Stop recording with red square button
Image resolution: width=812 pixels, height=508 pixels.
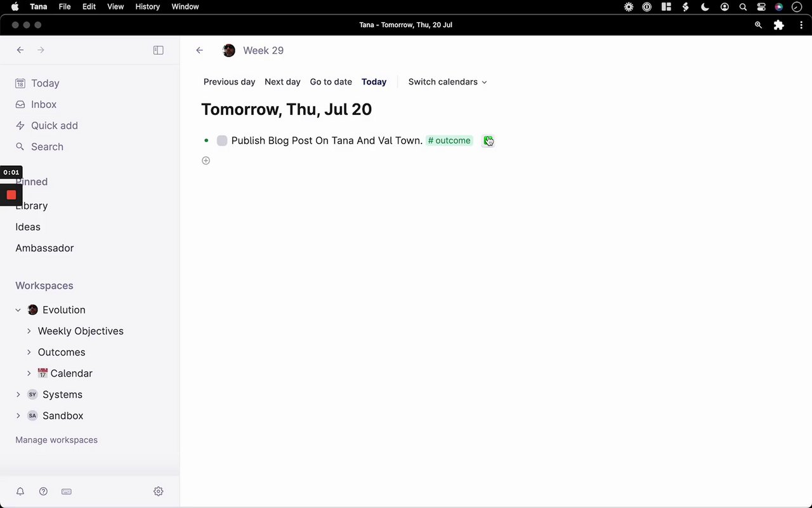pos(11,195)
